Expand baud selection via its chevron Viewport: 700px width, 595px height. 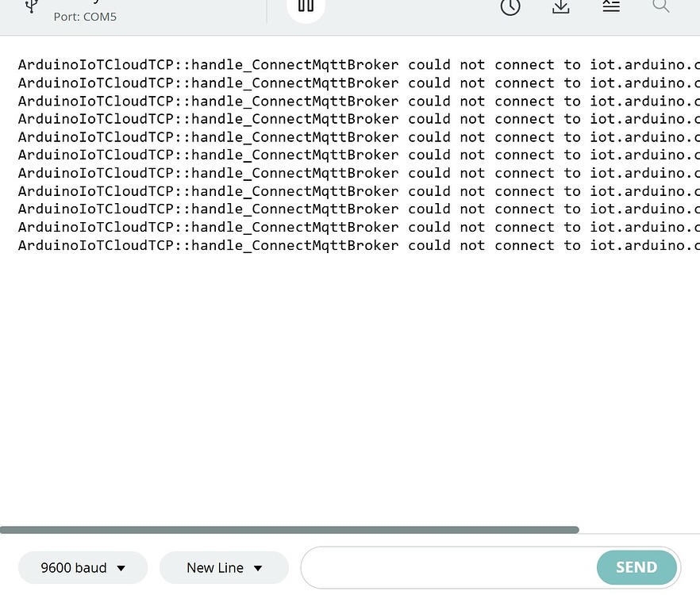121,567
